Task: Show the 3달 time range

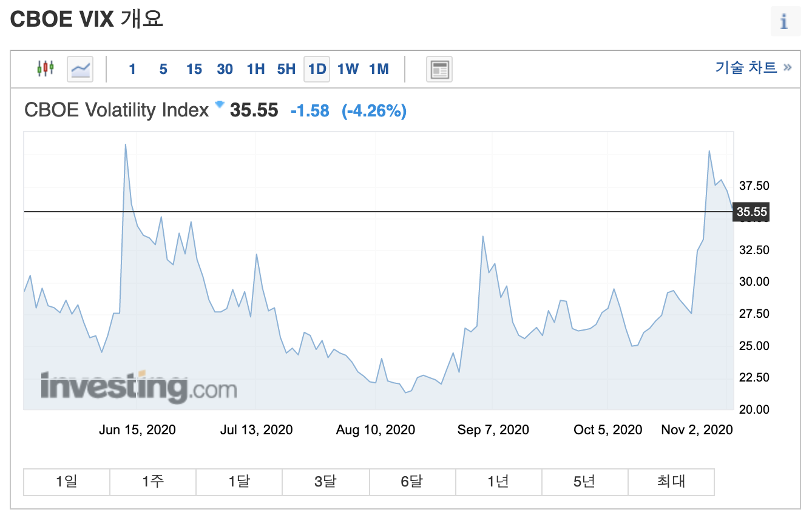Action: [x=325, y=482]
